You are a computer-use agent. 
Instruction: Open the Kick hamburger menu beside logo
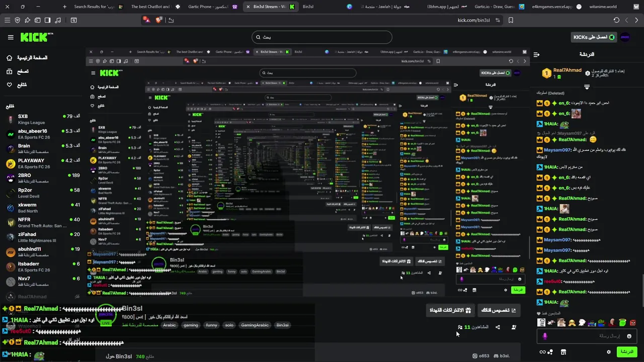tap(11, 37)
